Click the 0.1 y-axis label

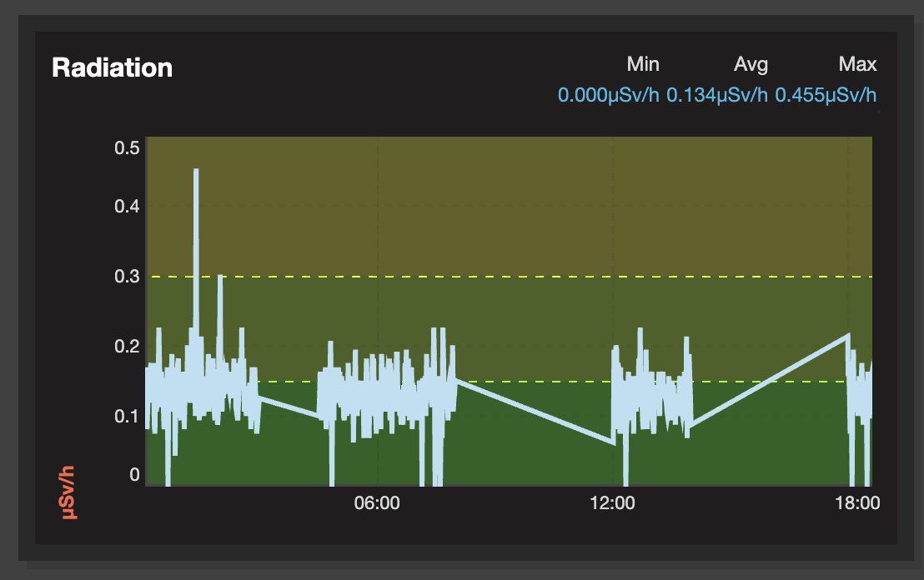[127, 417]
